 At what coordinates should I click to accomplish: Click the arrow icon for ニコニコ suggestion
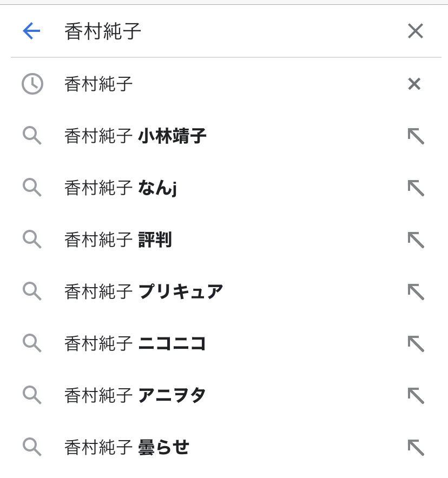(415, 343)
